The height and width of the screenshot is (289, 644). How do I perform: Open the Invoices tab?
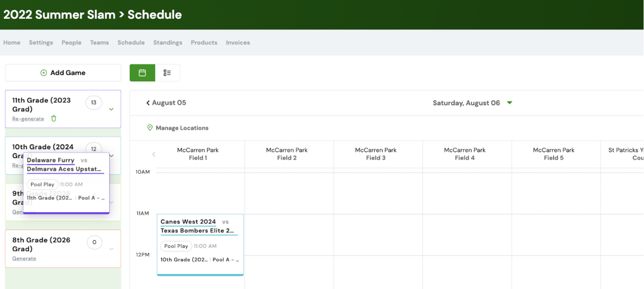point(238,42)
